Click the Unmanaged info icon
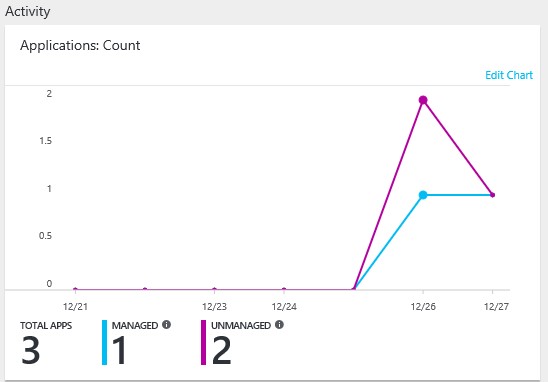The image size is (548, 382). click(279, 325)
